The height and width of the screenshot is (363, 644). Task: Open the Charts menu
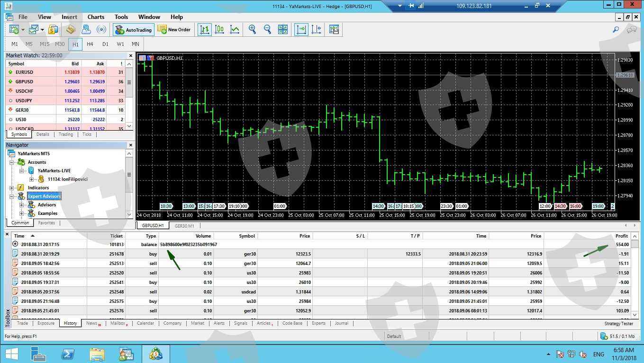point(96,17)
